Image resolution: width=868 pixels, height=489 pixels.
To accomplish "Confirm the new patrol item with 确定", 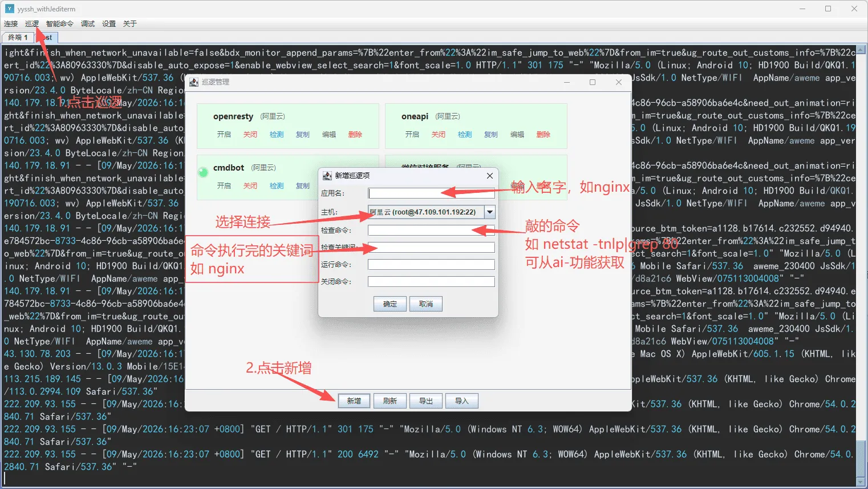I will 390,304.
